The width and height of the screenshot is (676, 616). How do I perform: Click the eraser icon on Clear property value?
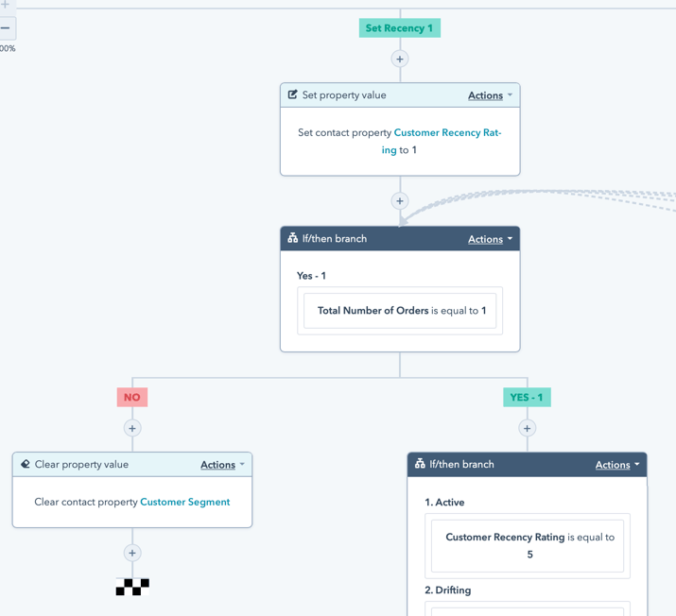tap(26, 464)
